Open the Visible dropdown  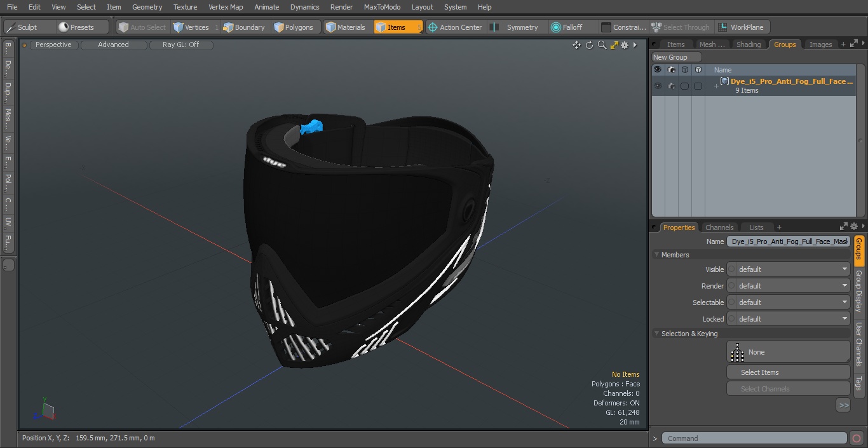tap(789, 269)
